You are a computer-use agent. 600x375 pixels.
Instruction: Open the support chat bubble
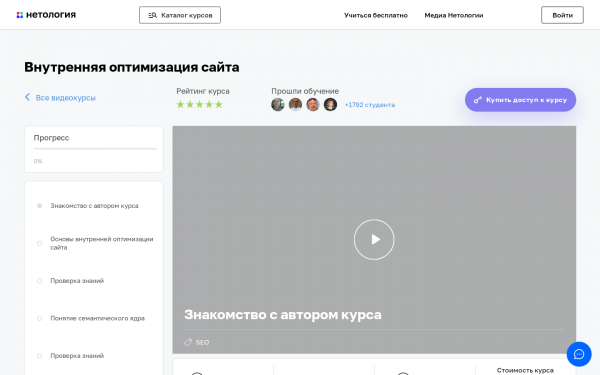[579, 354]
